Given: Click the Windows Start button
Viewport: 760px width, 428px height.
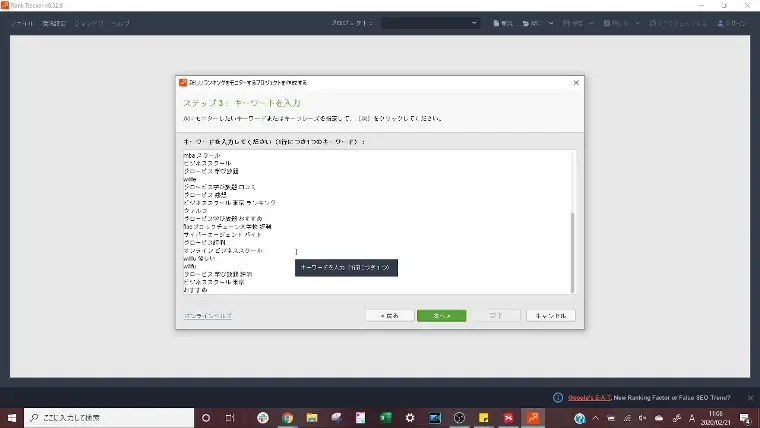Looking at the screenshot, I should (x=12, y=417).
